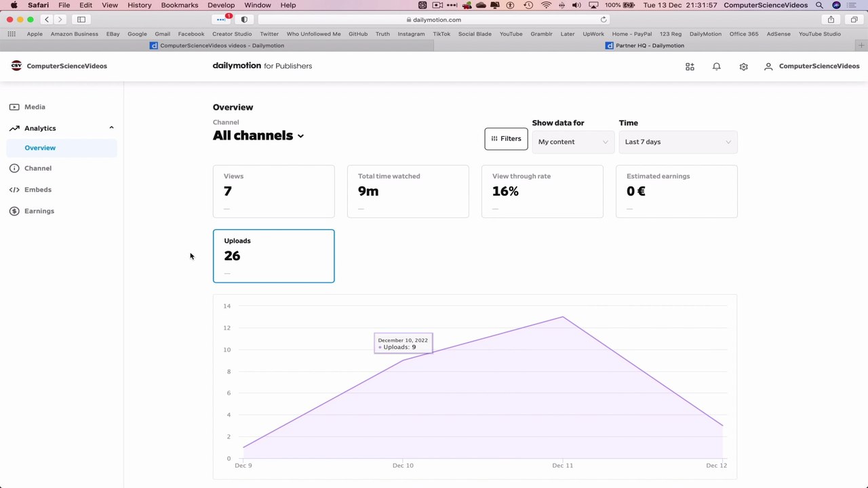Click the dailymotion for Publishers logo
Viewport: 868px width, 488px height.
pyautogui.click(x=262, y=66)
